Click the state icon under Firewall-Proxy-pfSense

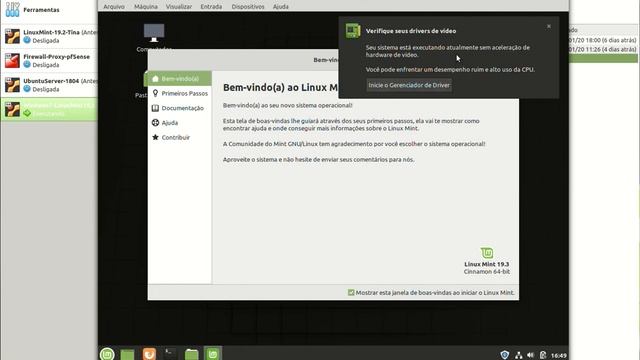(x=27, y=64)
